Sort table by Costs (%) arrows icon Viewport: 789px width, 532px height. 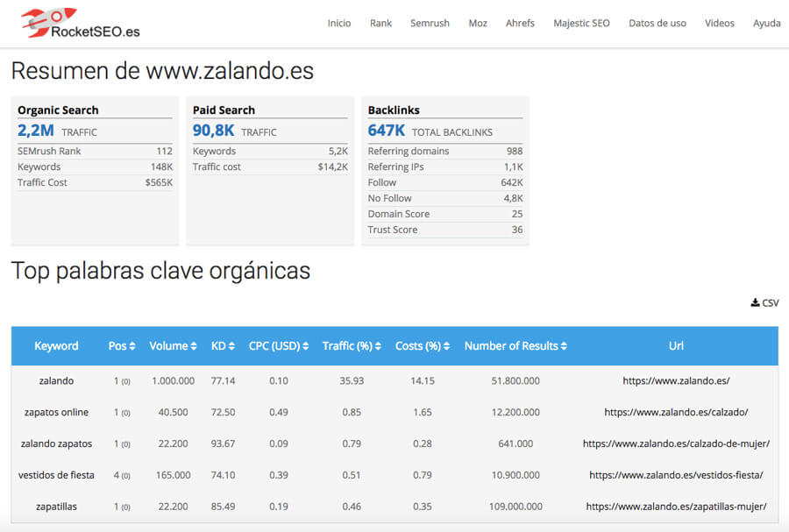point(446,346)
